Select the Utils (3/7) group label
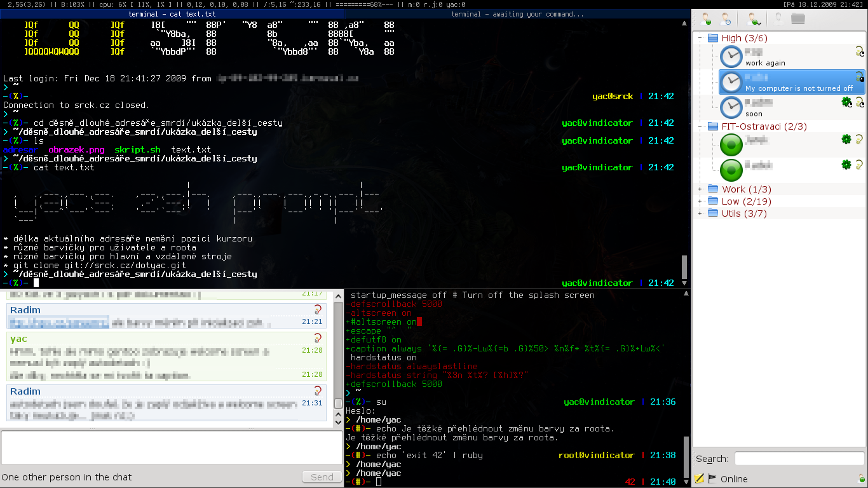 point(744,213)
